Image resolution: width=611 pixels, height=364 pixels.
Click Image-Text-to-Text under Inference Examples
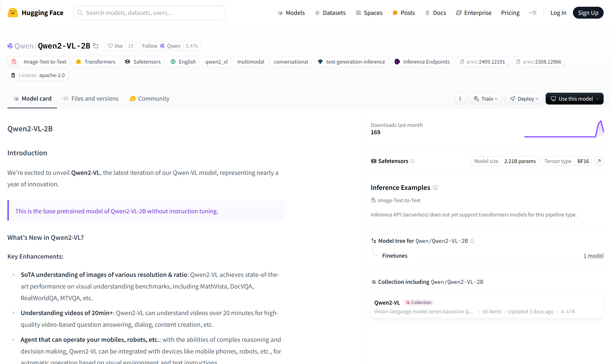[396, 200]
